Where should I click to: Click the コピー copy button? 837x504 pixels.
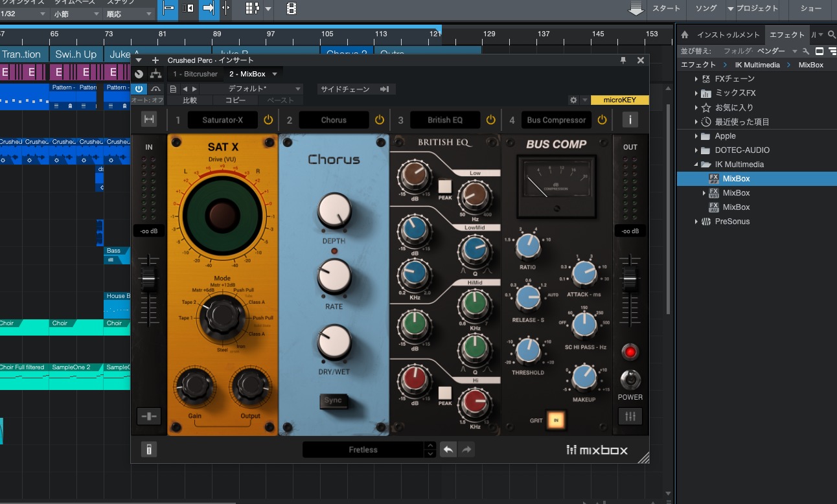(x=235, y=100)
